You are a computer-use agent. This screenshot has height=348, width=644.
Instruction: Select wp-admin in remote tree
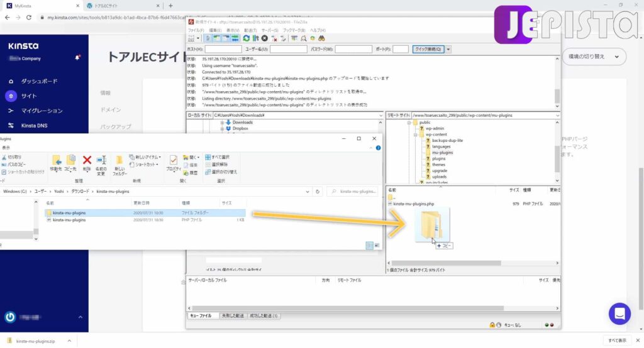(435, 128)
